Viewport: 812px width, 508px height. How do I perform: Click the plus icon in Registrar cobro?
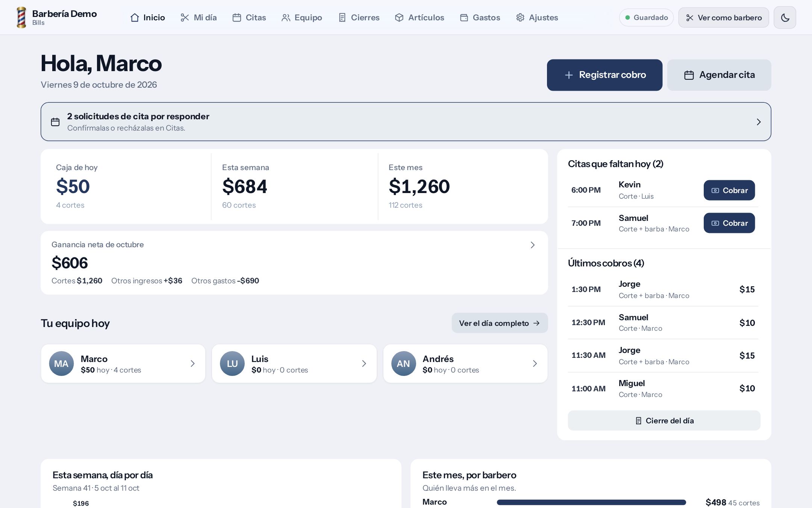click(569, 75)
